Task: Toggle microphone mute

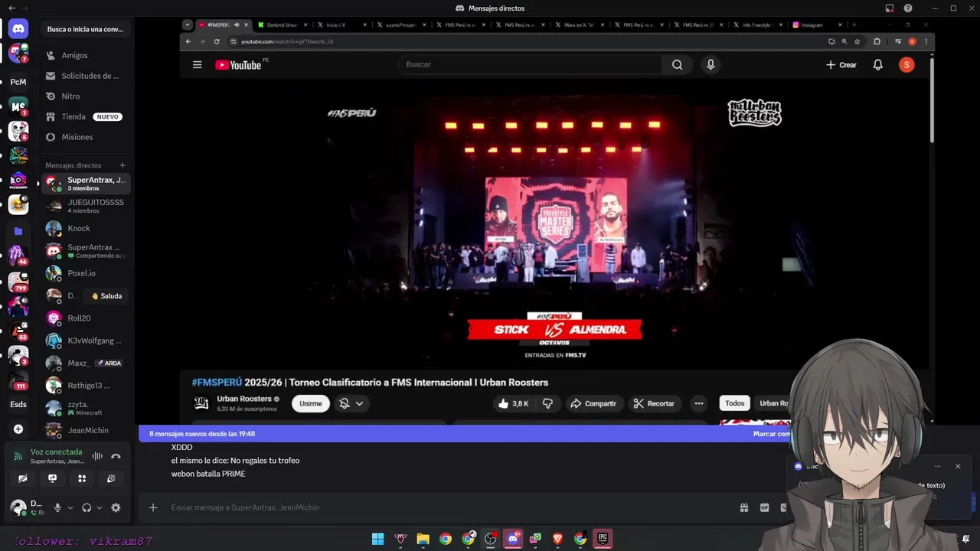Action: coord(57,507)
